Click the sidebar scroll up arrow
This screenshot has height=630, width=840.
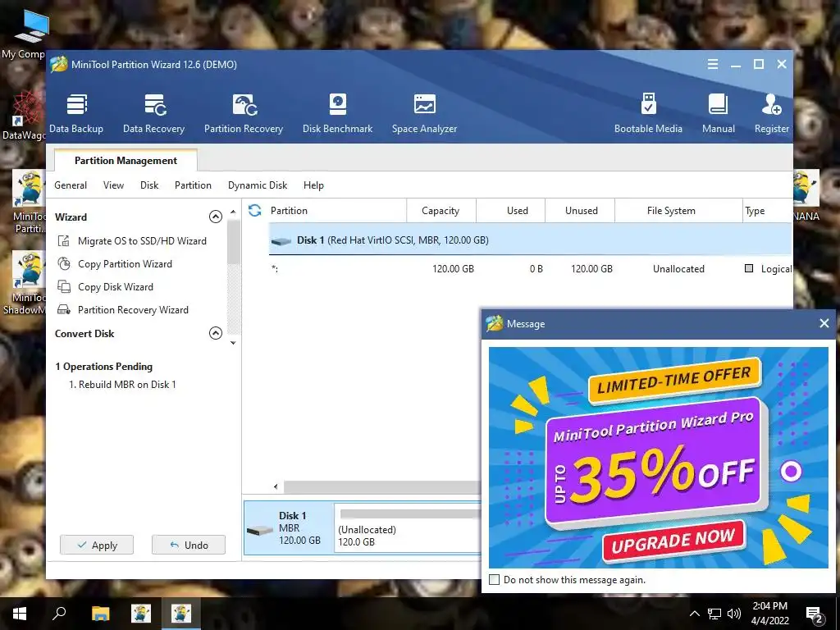click(x=233, y=212)
